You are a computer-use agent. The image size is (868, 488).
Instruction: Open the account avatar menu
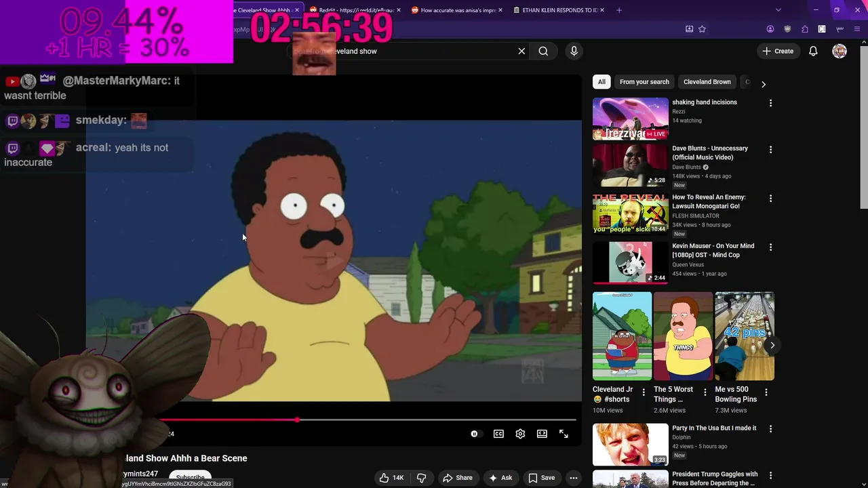coord(840,51)
